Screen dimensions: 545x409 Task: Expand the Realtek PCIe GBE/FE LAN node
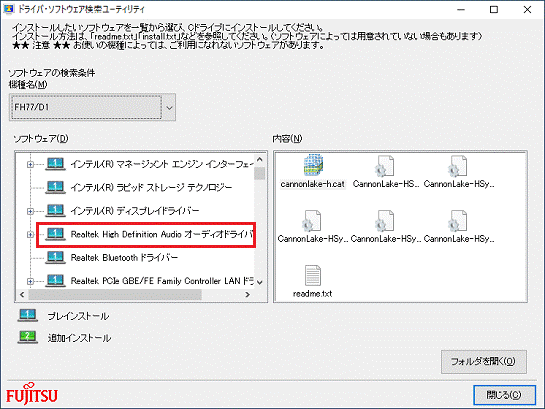(x=30, y=281)
